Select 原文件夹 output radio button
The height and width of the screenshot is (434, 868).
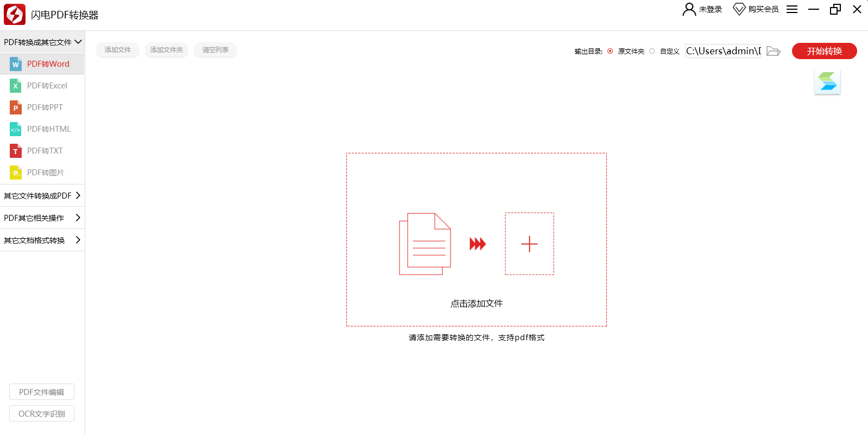(x=610, y=51)
